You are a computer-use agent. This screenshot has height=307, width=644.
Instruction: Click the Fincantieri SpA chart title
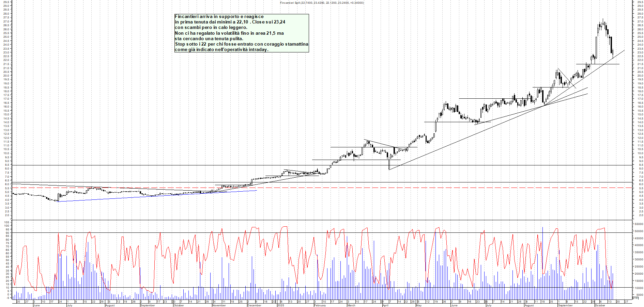click(x=322, y=3)
